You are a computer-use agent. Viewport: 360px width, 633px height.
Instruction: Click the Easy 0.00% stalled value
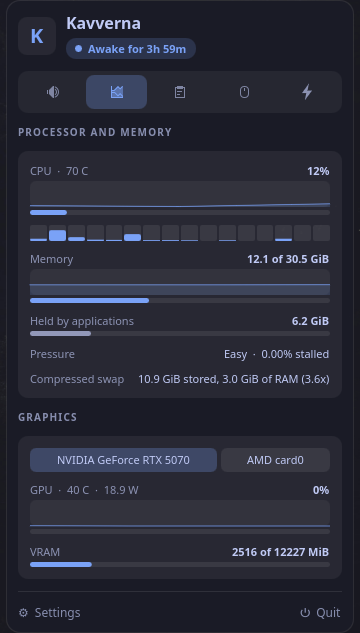(276, 354)
